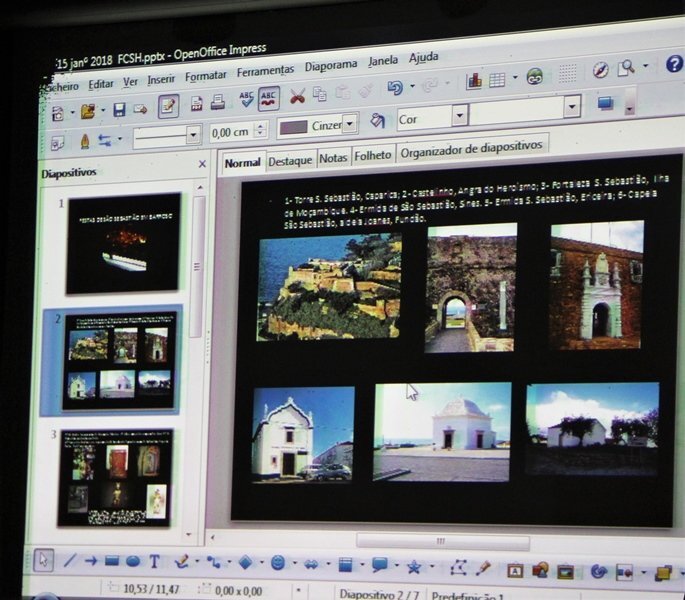Select the Rectangle drawing tool
Viewport: 685px width, 600px height.
[x=112, y=561]
